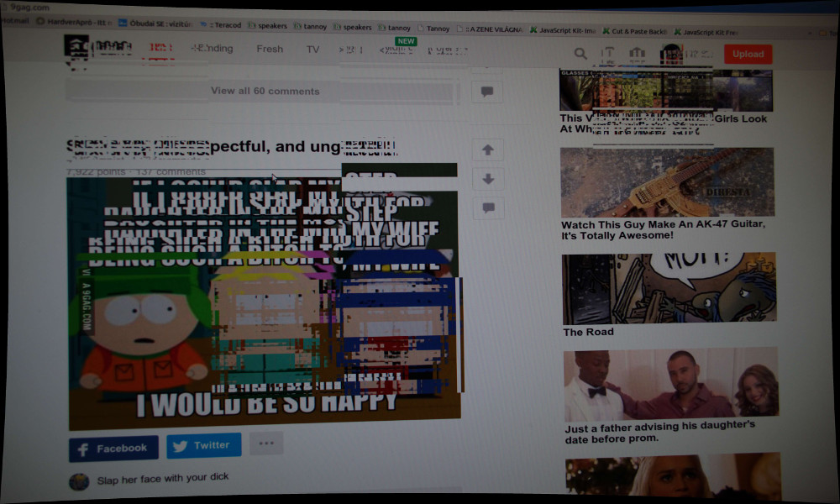Open the AK-47 guitar thumbnail

667,182
